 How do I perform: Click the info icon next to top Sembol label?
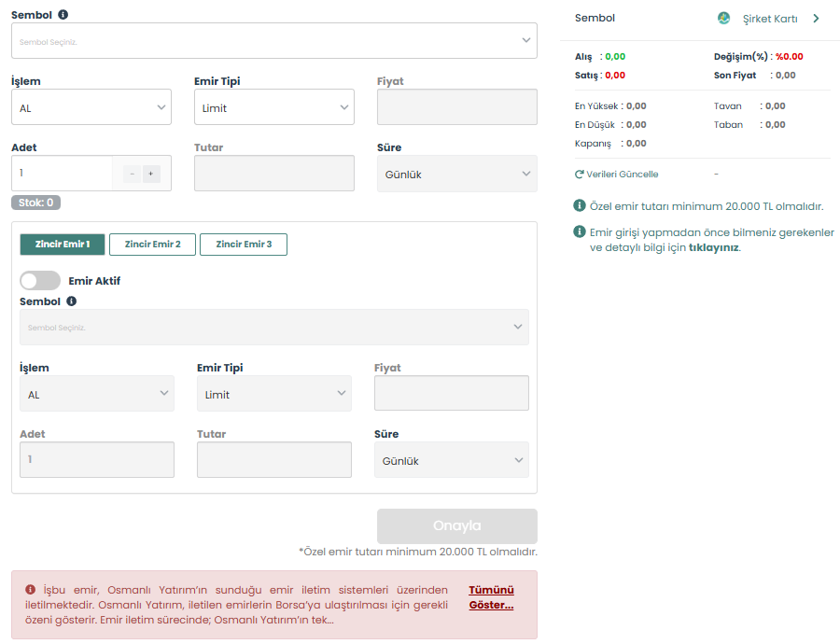coord(63,15)
